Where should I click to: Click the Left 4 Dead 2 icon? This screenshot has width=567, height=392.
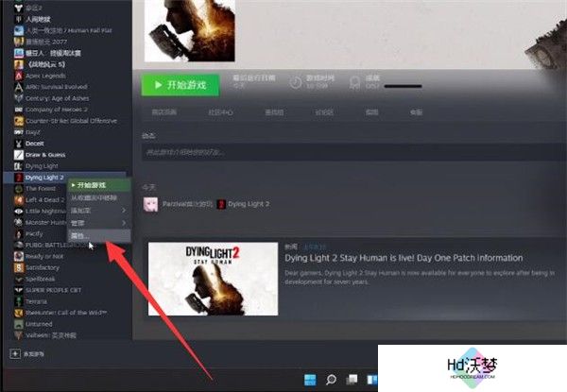[x=19, y=200]
